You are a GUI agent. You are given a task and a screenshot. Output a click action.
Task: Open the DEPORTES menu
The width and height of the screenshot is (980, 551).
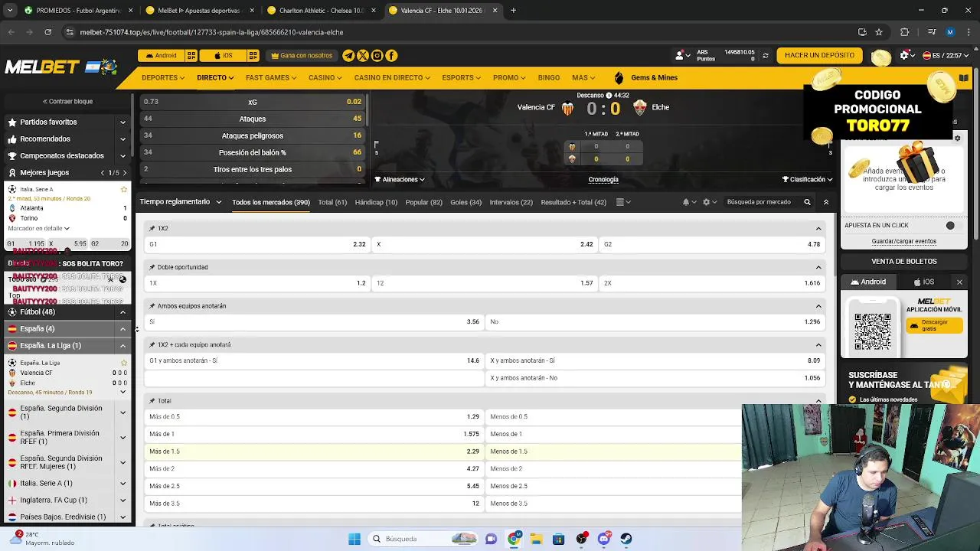click(163, 77)
